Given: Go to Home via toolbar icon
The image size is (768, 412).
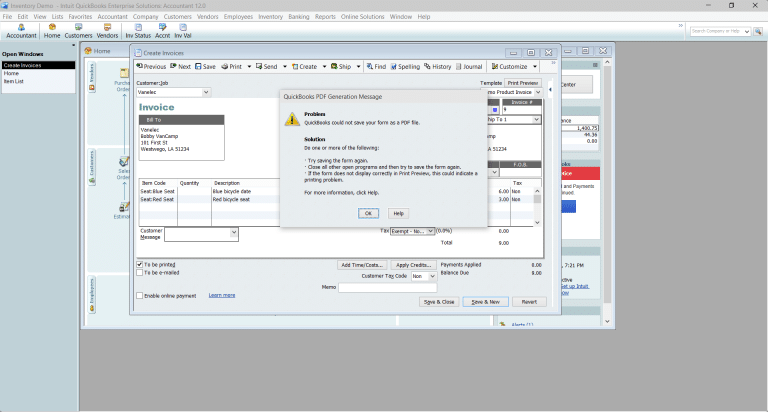Looking at the screenshot, I should click(52, 31).
